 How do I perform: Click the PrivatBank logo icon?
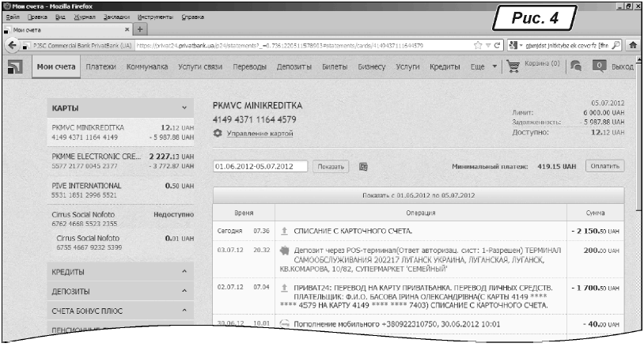click(13, 68)
